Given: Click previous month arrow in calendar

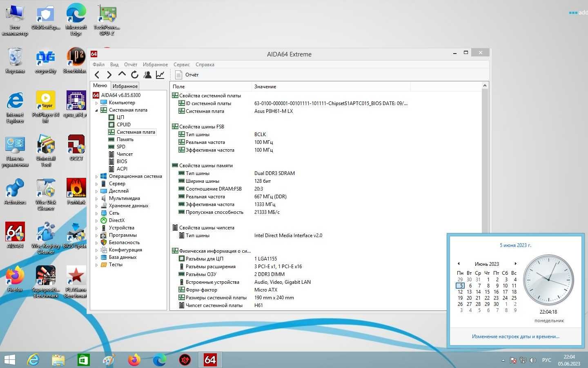Looking at the screenshot, I should click(x=459, y=264).
